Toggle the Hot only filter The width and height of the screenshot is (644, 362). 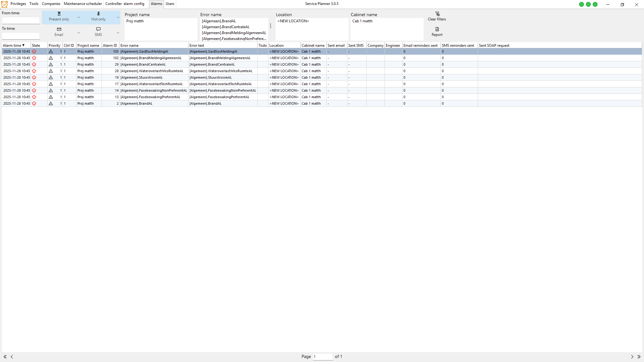(98, 17)
